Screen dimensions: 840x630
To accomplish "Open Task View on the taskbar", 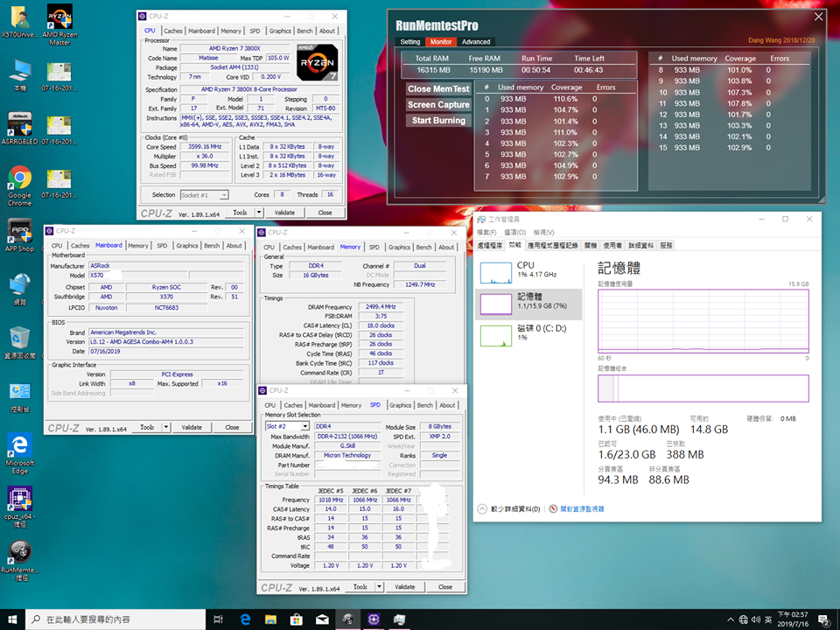I will (x=218, y=619).
